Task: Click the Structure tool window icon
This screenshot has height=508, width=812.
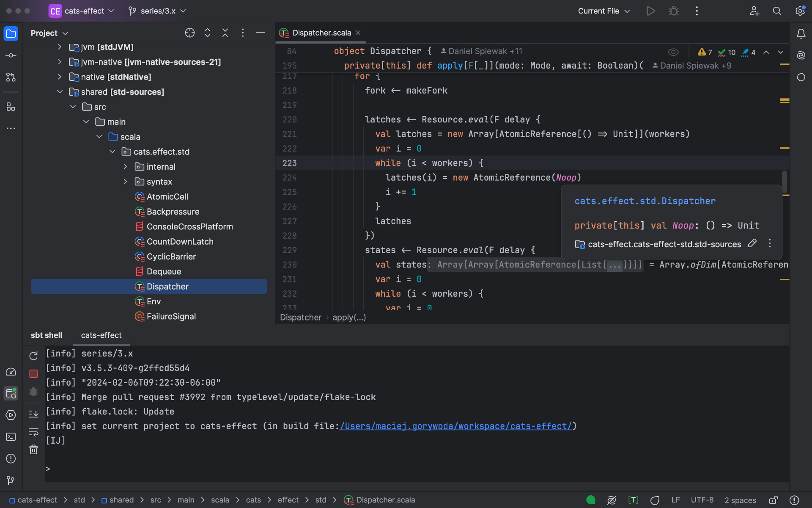Action: coord(11,107)
